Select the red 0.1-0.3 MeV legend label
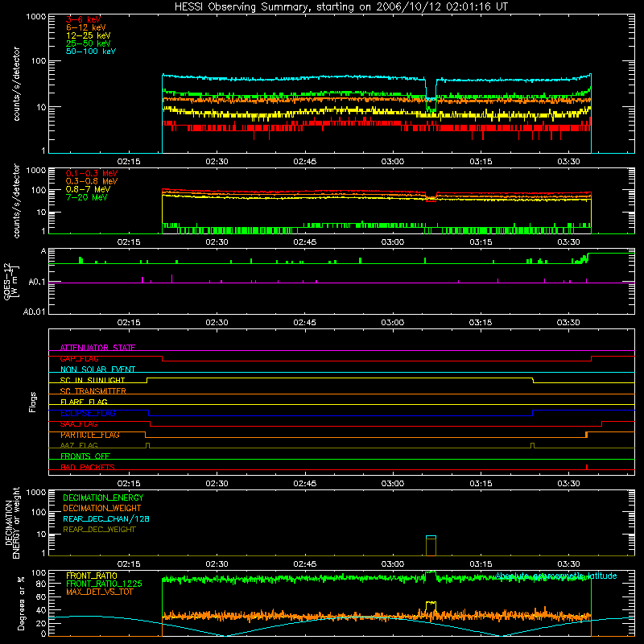The height and width of the screenshot is (644, 644). click(x=92, y=173)
